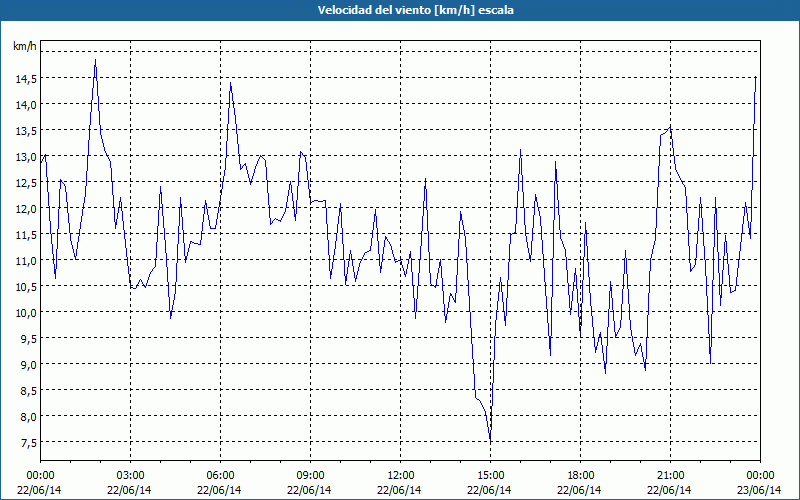Click the chart title 'Velocidad del viento [km/h] escala'

(x=415, y=10)
